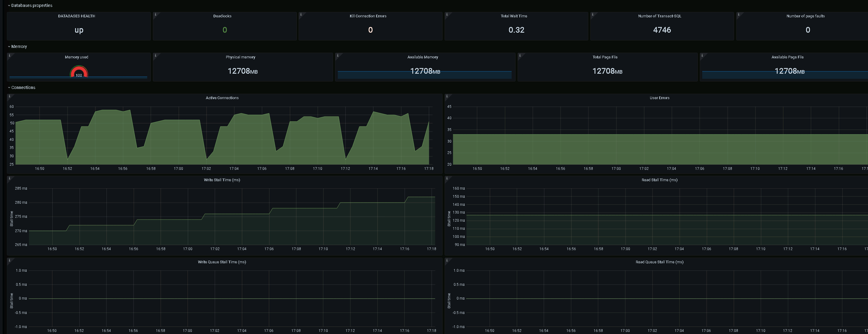Open info icon on User Errors panel

pyautogui.click(x=447, y=96)
